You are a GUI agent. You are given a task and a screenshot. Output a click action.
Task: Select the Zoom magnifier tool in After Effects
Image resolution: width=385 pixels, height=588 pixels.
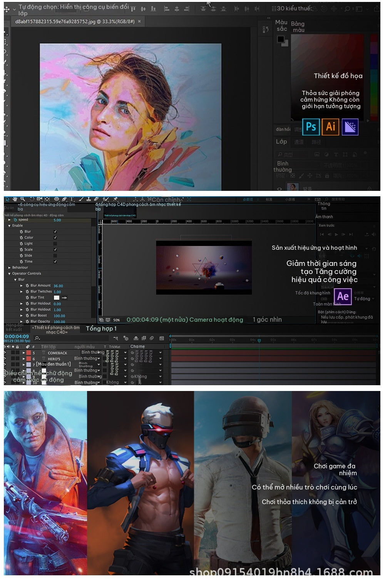23,199
